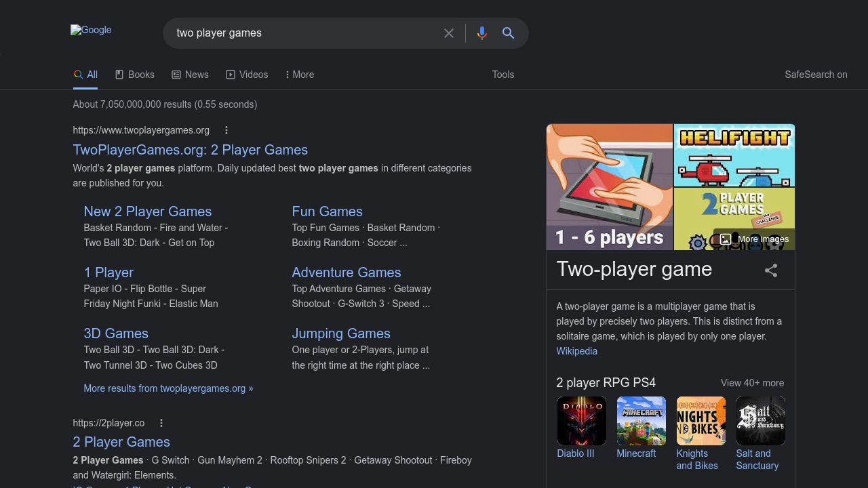Screen dimensions: 868x488
Task: Open options menu next to 2player.co URL
Action: (x=161, y=423)
